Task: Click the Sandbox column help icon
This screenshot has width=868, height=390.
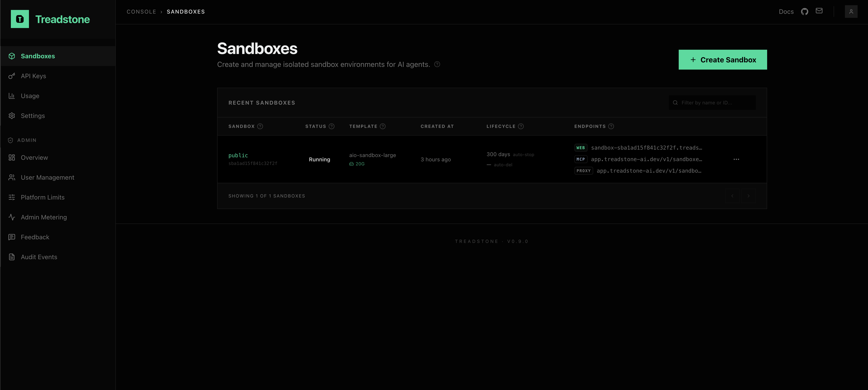Action: click(x=260, y=126)
